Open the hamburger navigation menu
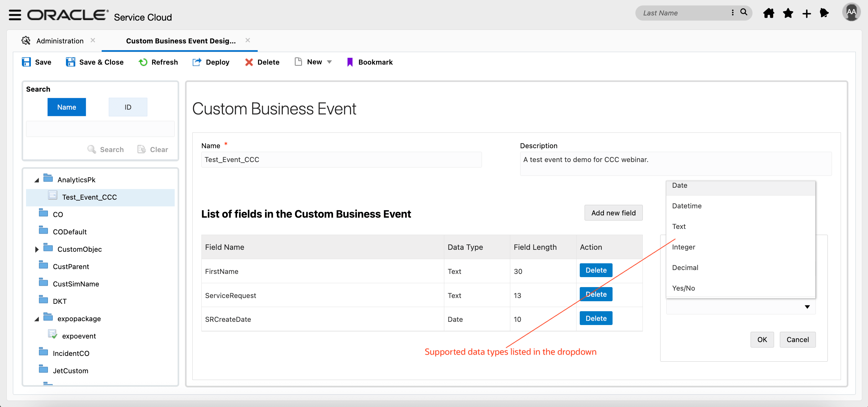868x407 pixels. 15,15
